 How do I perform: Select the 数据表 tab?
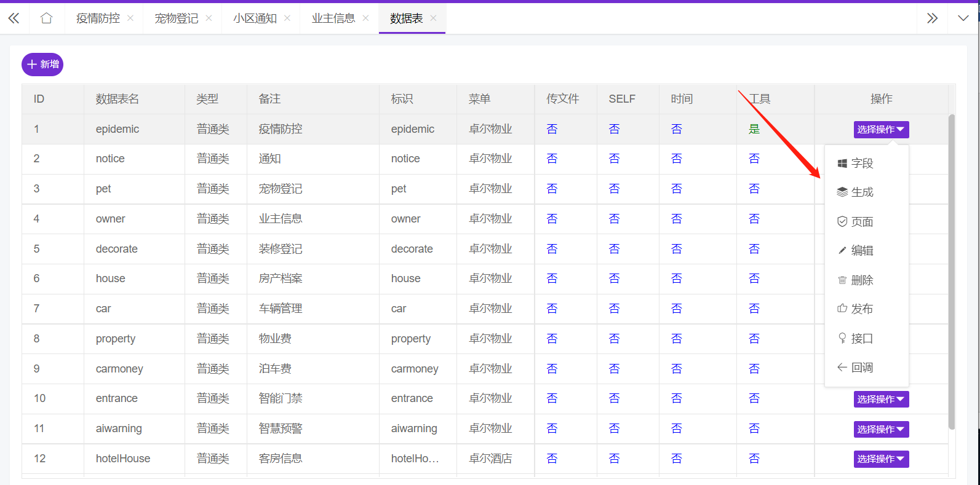click(407, 18)
